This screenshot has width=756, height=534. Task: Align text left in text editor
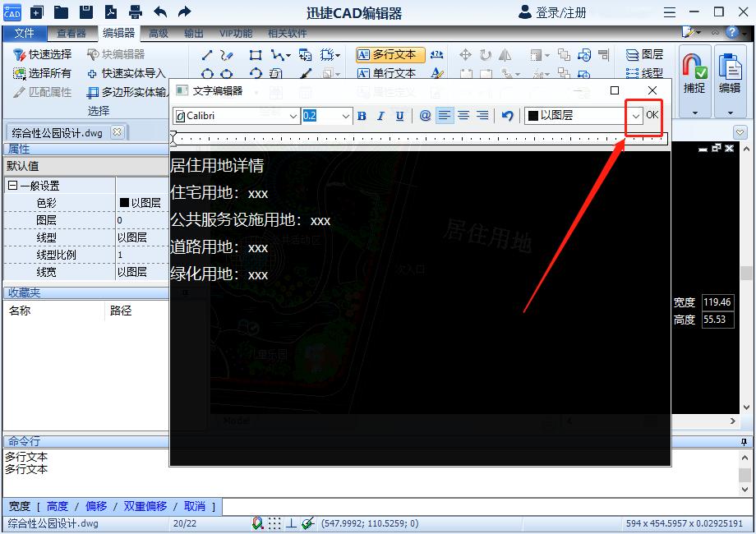[x=445, y=116]
